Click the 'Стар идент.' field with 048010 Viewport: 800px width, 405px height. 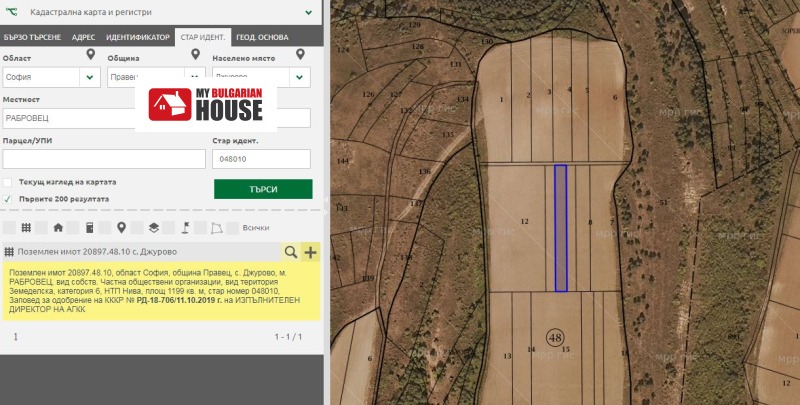pos(261,159)
